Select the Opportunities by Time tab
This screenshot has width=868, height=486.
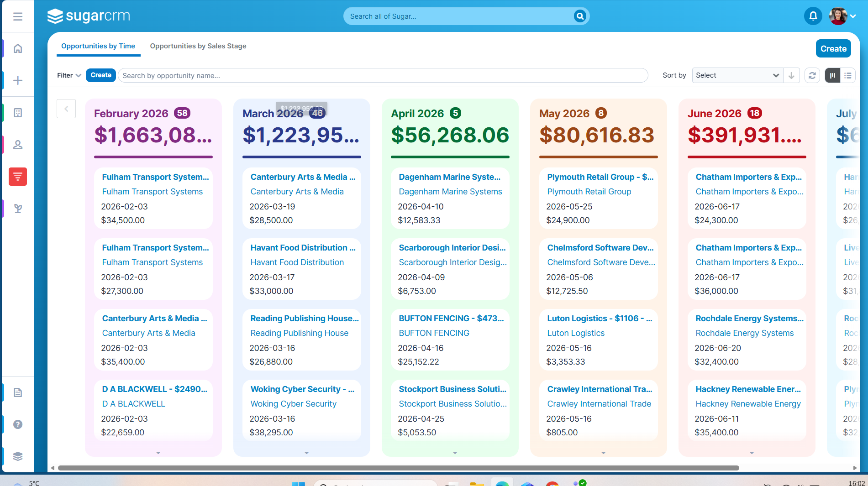point(98,46)
